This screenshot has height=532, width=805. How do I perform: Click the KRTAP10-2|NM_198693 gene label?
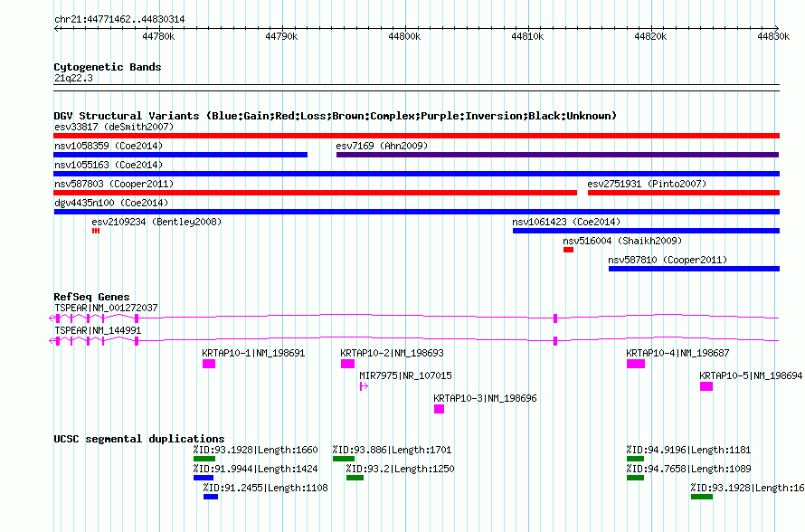coord(393,353)
